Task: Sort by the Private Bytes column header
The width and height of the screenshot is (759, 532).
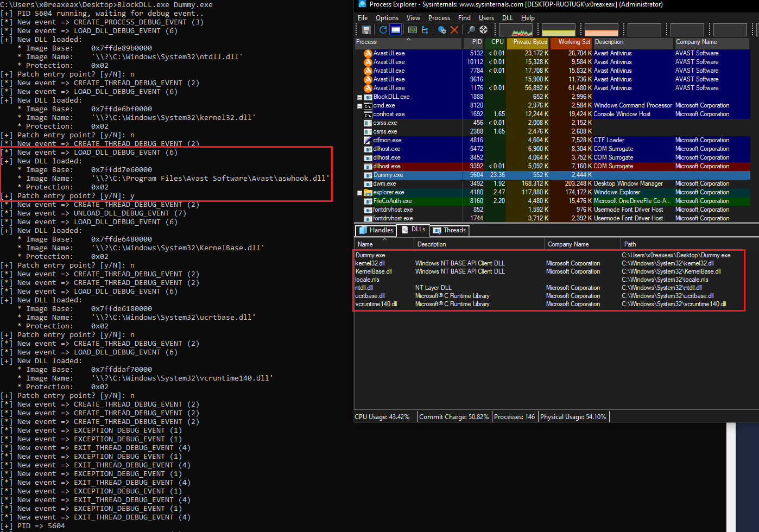Action: pyautogui.click(x=529, y=42)
